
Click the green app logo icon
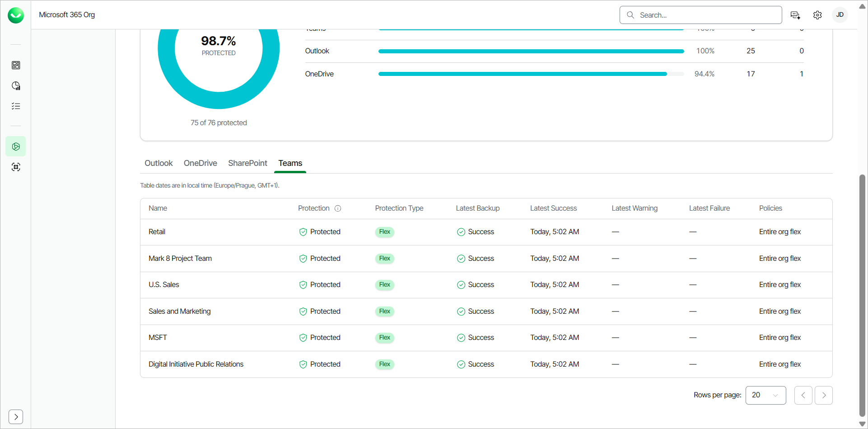coord(16,15)
